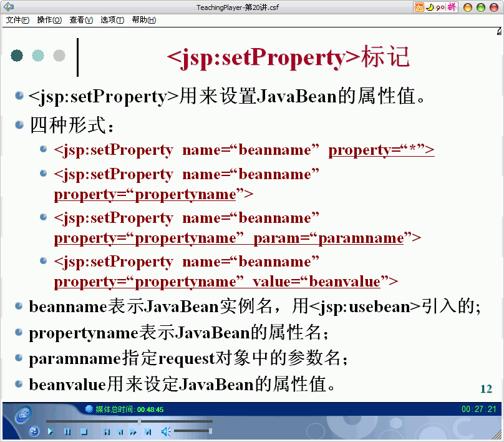The height and width of the screenshot is (442, 504).
Task: Click the green maximize window ball
Action: 481,7
